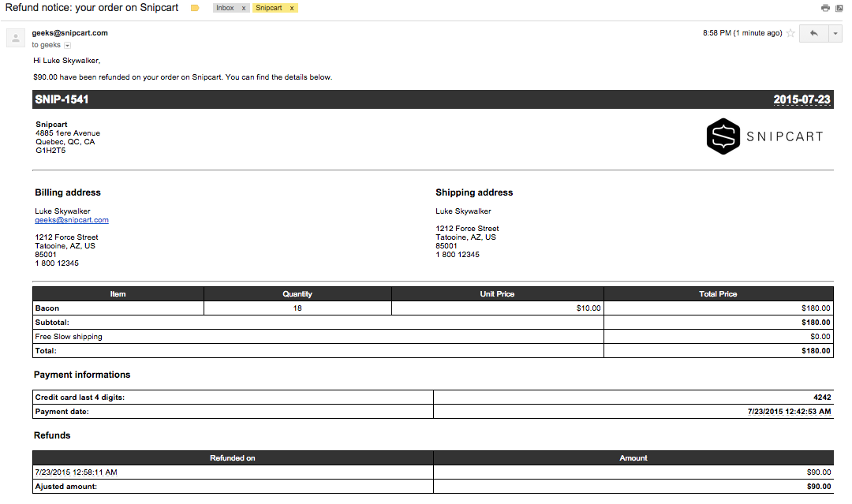Image resolution: width=852 pixels, height=504 pixels.
Task: Click the Snipcart logo image
Action: pos(764,136)
